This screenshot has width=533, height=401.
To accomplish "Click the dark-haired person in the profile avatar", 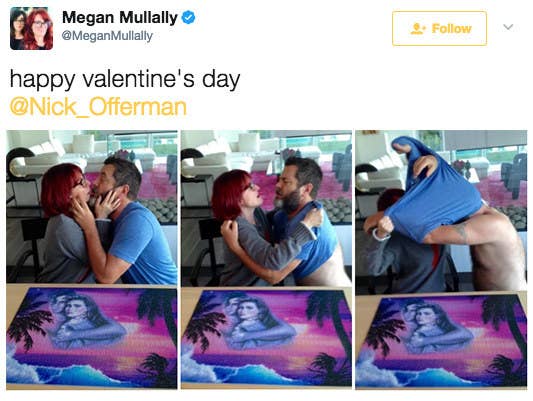I will tap(18, 29).
